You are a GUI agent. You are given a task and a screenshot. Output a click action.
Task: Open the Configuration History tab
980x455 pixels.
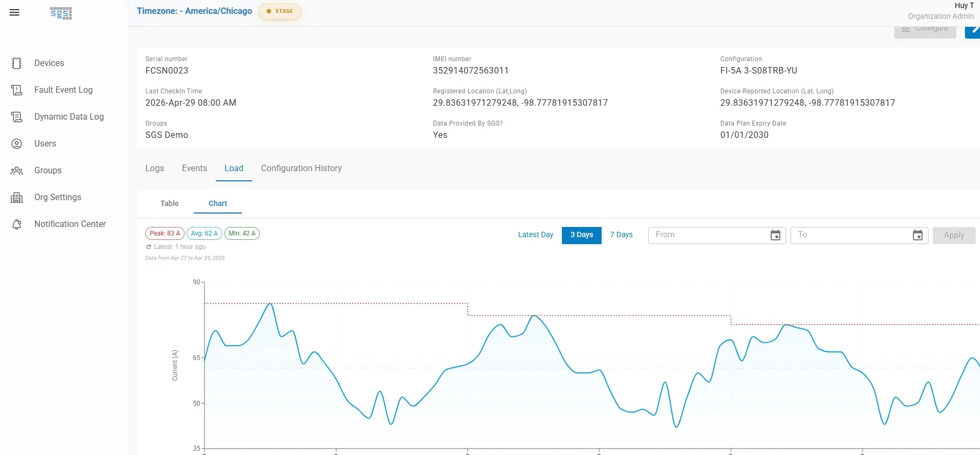point(301,168)
